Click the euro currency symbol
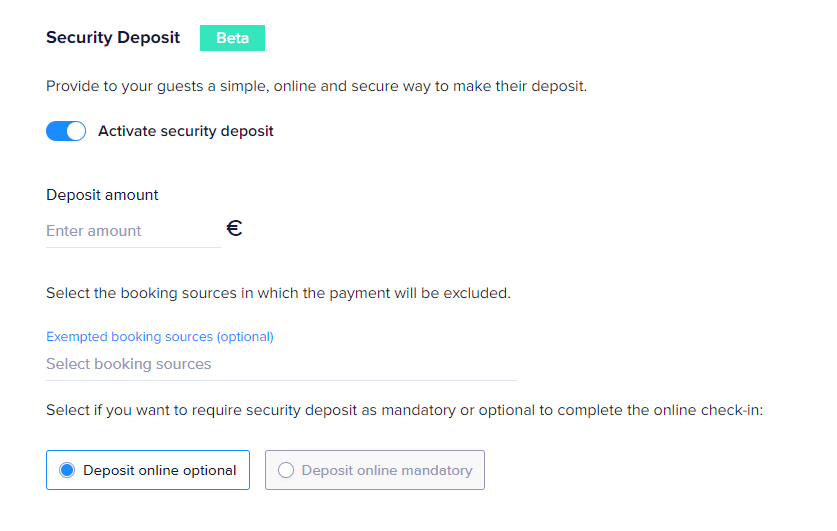The image size is (837, 531). coord(234,229)
